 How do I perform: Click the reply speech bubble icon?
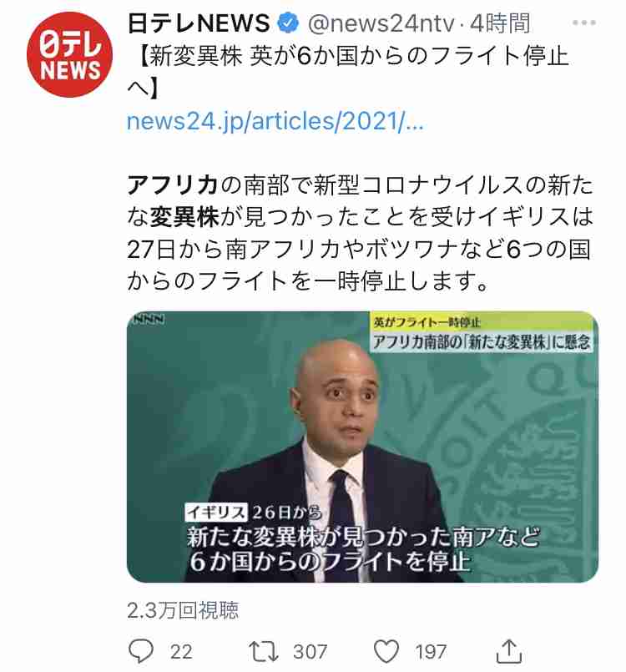tap(141, 651)
